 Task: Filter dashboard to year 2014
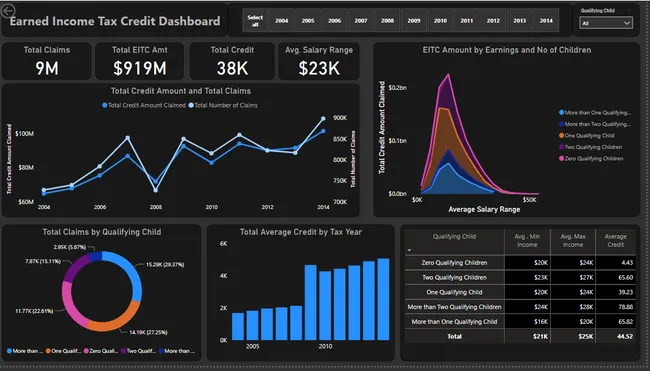pyautogui.click(x=546, y=20)
